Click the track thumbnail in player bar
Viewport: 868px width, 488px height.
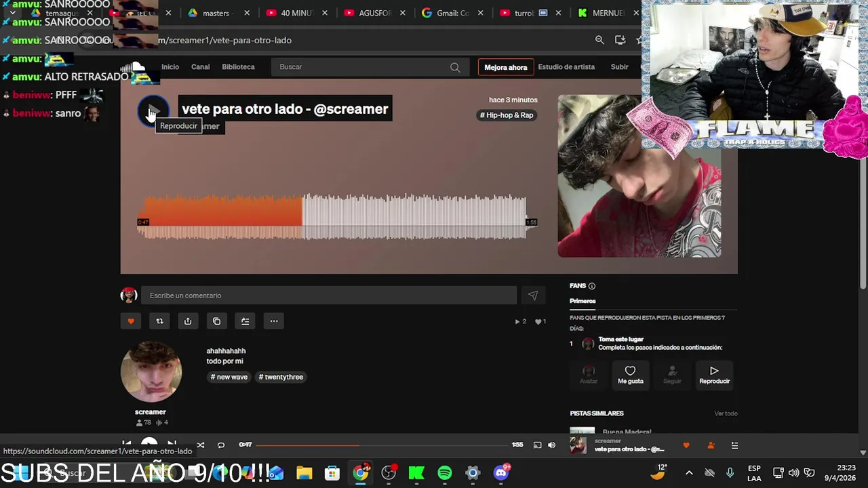pyautogui.click(x=578, y=445)
